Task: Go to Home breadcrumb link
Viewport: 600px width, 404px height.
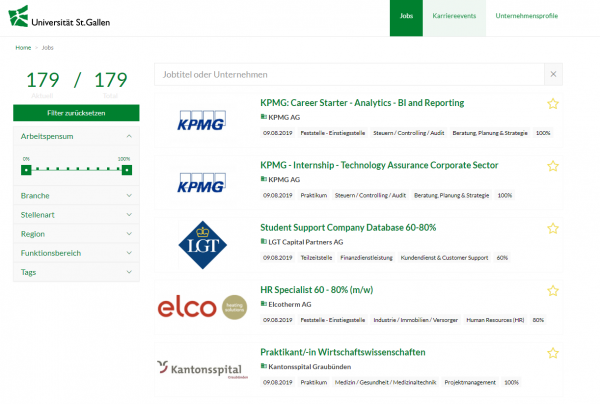Action: coord(23,47)
